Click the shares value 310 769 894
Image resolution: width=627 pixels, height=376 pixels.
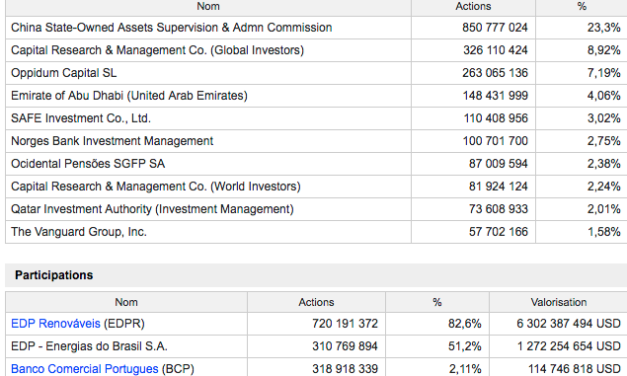[x=345, y=346]
